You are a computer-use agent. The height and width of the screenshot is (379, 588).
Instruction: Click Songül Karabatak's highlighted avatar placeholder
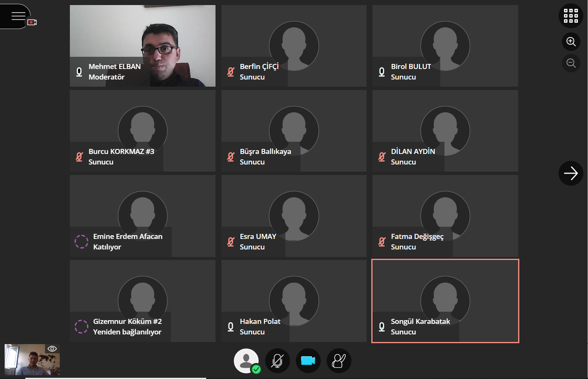pyautogui.click(x=445, y=301)
